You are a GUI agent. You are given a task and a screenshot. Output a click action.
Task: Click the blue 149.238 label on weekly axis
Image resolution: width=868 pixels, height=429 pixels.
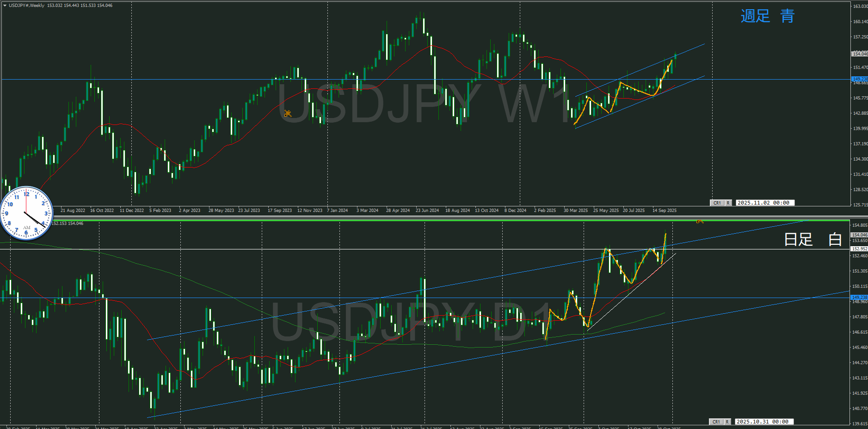tap(859, 79)
